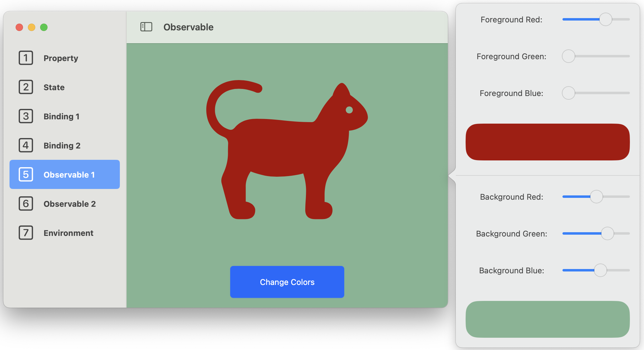Image resolution: width=644 pixels, height=350 pixels.
Task: Click the number 5 icon beside Observable 1
Action: (26, 174)
